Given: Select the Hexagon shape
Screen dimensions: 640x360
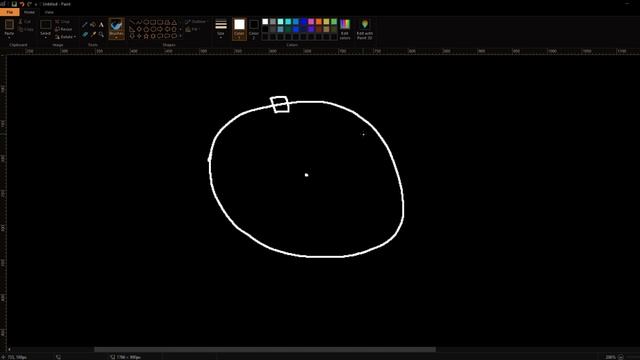Looking at the screenshot, I should tap(153, 29).
